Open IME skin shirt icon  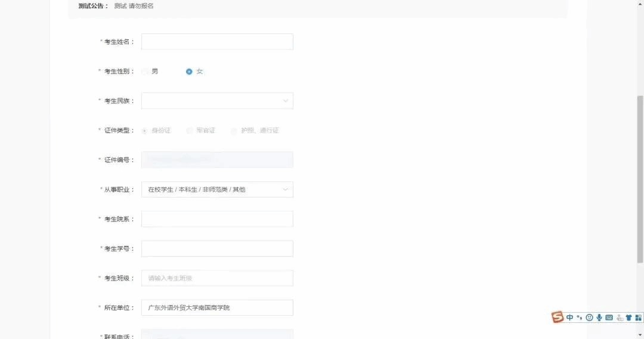pos(628,318)
